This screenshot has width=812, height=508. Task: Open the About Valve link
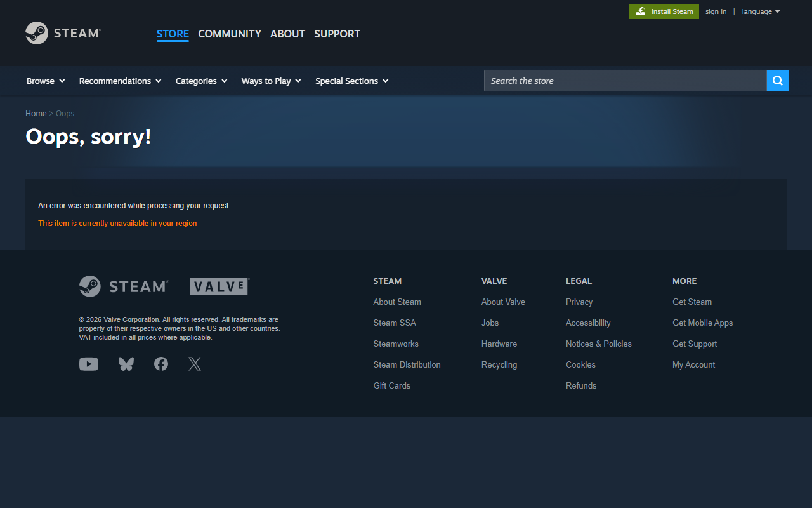coord(503,302)
